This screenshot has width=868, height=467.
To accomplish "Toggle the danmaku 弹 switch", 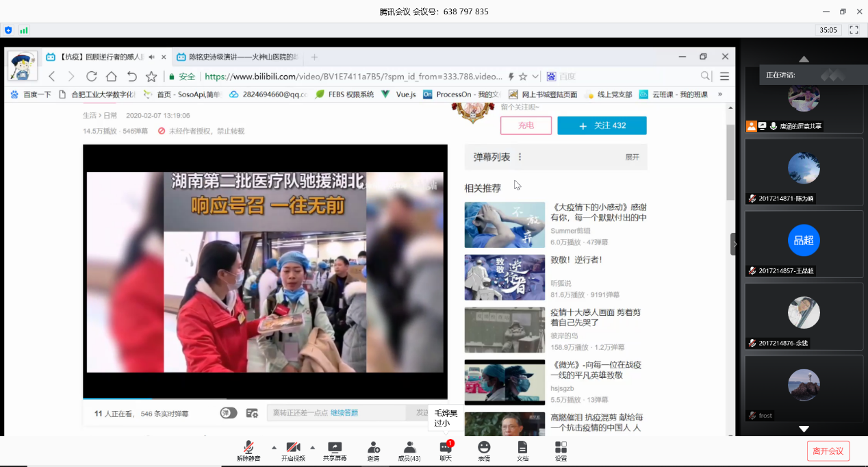I will click(x=229, y=413).
